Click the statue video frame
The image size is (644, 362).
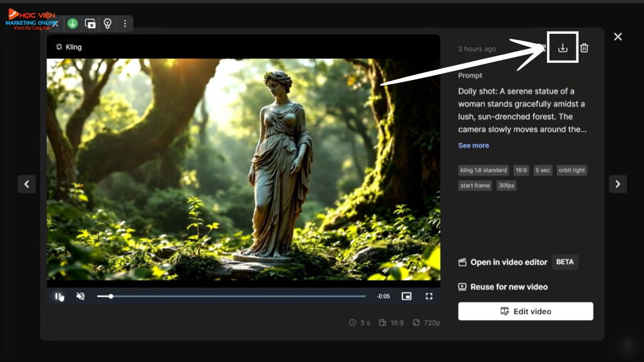click(243, 169)
